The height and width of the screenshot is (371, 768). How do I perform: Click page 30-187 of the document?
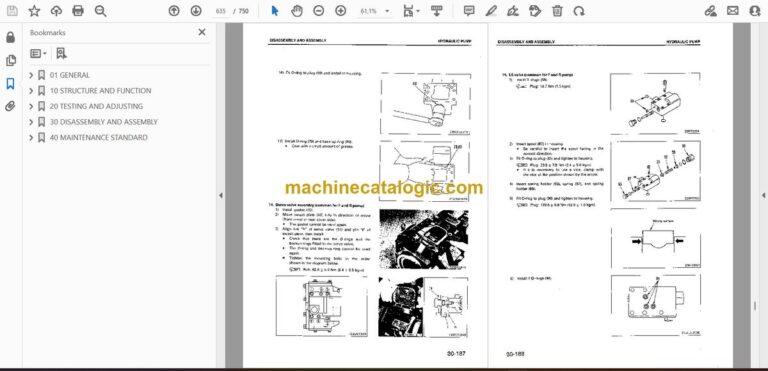coord(365,196)
